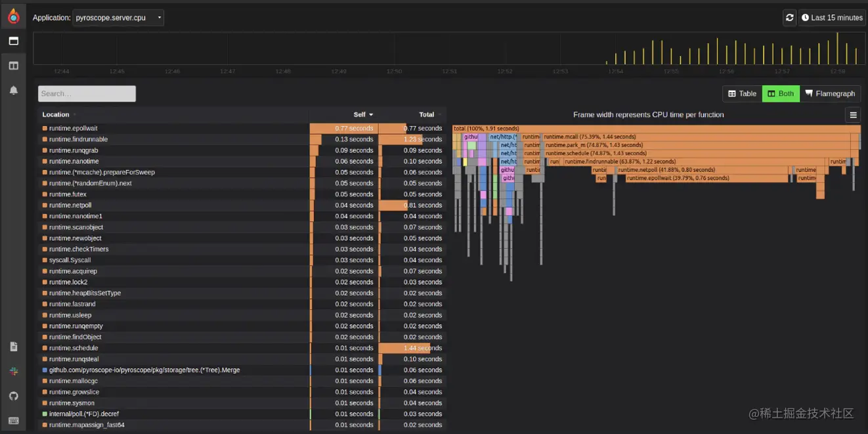The image size is (868, 434).
Task: Open the GitHub icon in sidebar
Action: (x=13, y=396)
